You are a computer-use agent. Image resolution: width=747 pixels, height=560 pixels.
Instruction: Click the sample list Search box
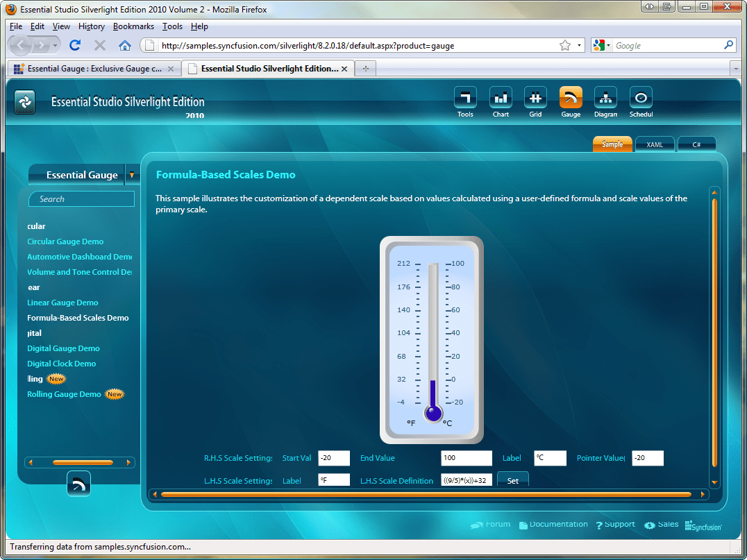[82, 199]
